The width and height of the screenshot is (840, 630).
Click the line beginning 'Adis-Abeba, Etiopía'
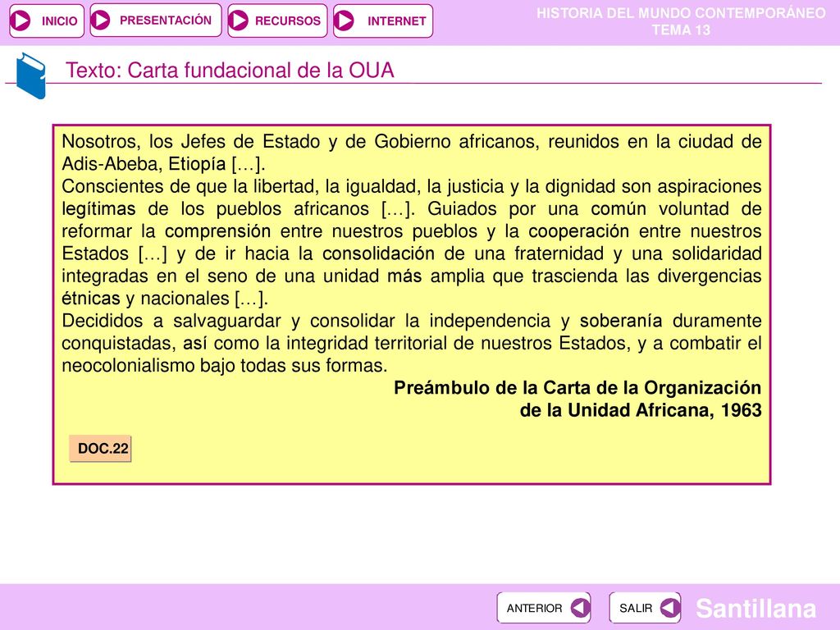(163, 163)
